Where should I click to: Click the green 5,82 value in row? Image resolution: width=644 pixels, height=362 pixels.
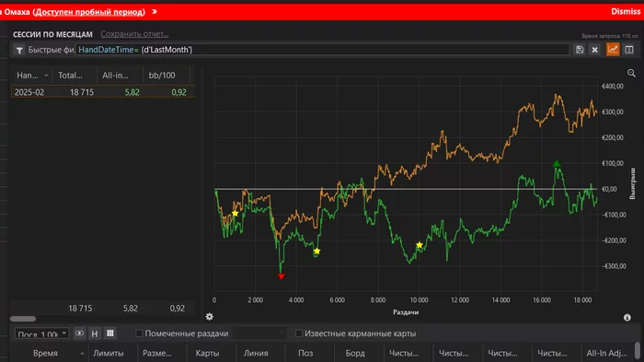[x=132, y=92]
